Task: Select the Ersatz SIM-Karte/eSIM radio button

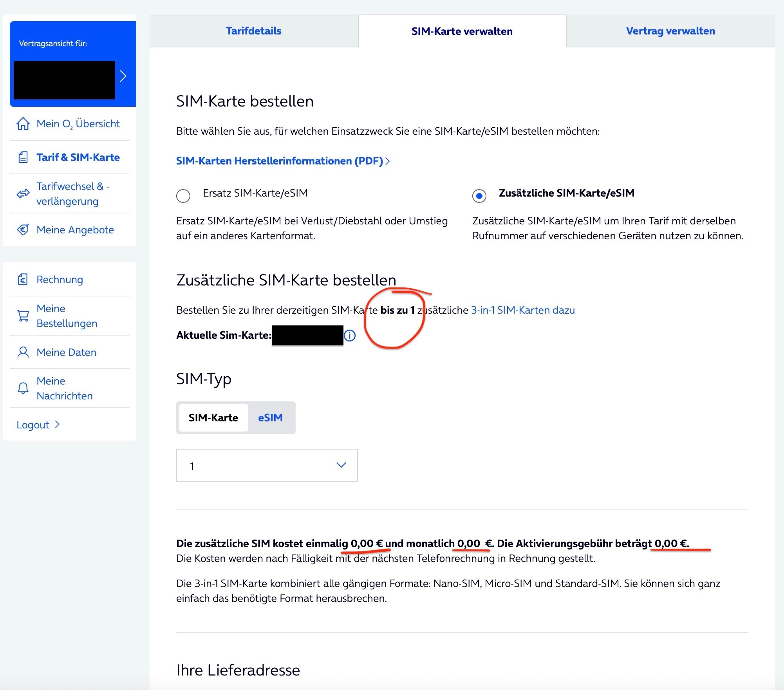Action: click(183, 196)
